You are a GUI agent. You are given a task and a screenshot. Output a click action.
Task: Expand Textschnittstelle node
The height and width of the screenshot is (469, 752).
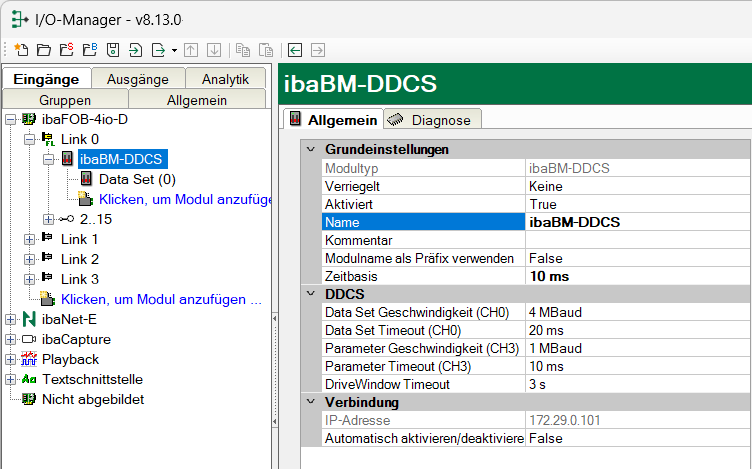[x=11, y=379]
